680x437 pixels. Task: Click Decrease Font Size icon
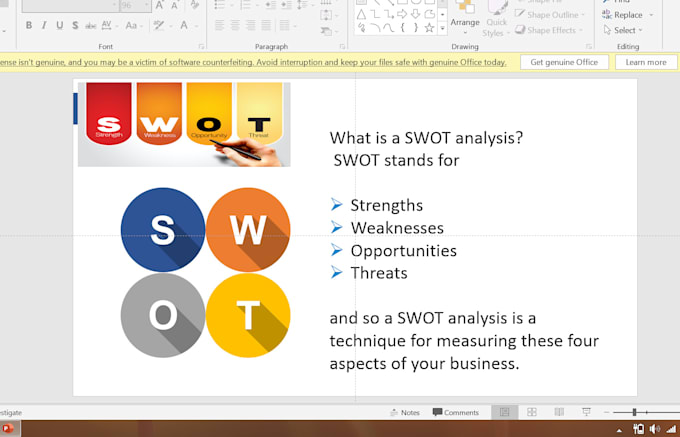coord(175,5)
